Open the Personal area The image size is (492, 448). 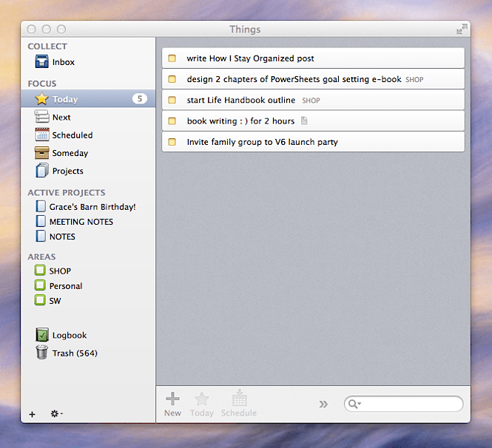89,285
